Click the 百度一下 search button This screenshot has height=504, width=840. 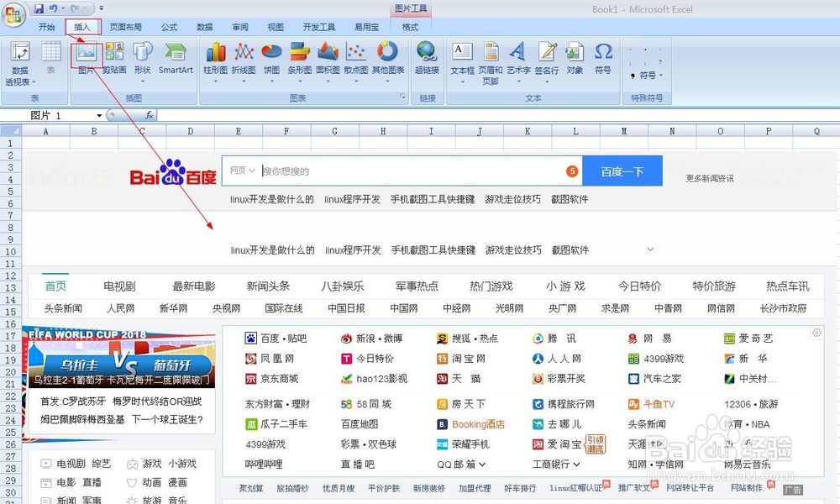point(622,171)
